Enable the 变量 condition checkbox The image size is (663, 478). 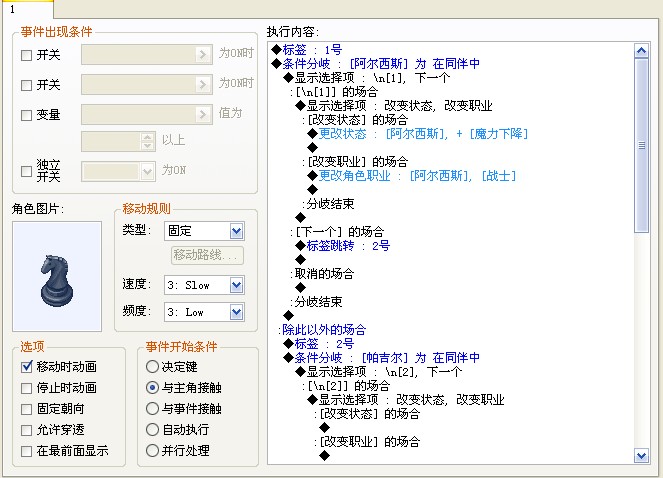coord(26,115)
